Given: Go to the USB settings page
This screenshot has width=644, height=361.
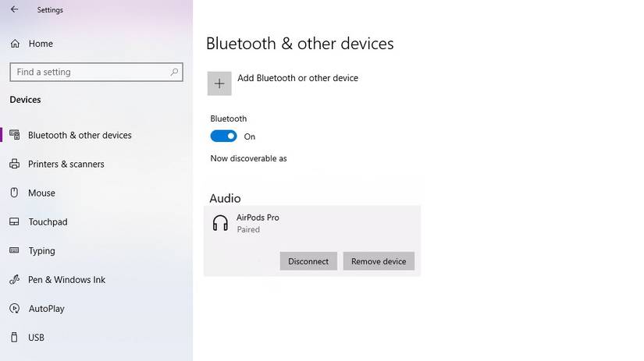Looking at the screenshot, I should tap(36, 338).
